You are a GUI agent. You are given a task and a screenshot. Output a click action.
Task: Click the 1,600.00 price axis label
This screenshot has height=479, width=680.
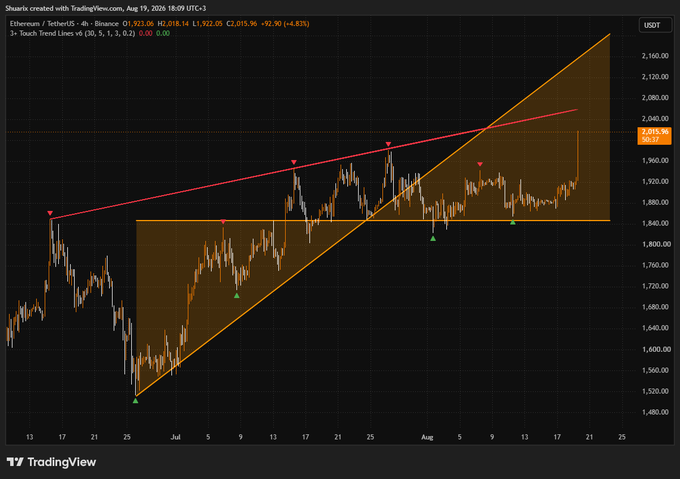[x=655, y=349]
